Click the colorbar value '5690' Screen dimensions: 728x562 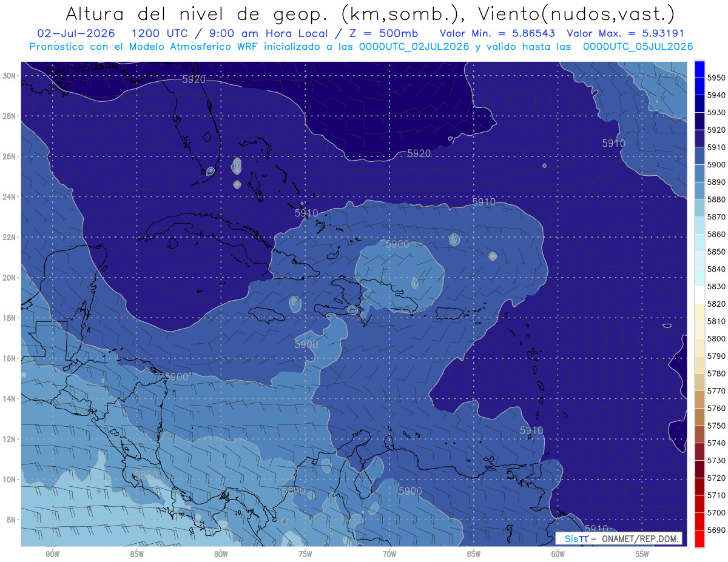coord(716,530)
